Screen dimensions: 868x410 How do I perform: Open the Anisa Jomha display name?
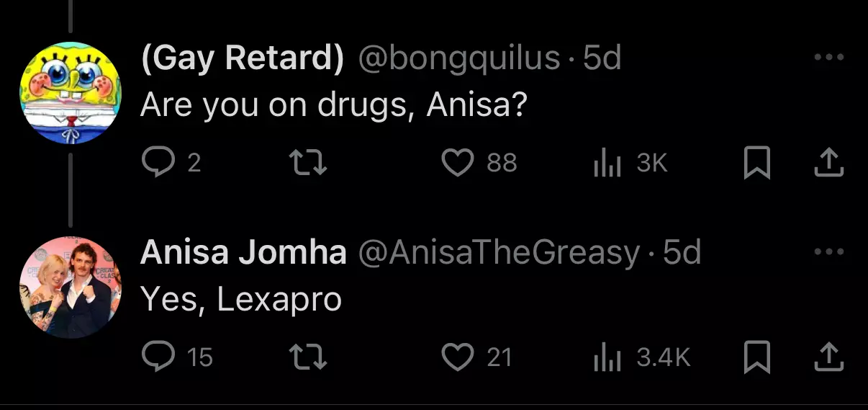tap(244, 252)
